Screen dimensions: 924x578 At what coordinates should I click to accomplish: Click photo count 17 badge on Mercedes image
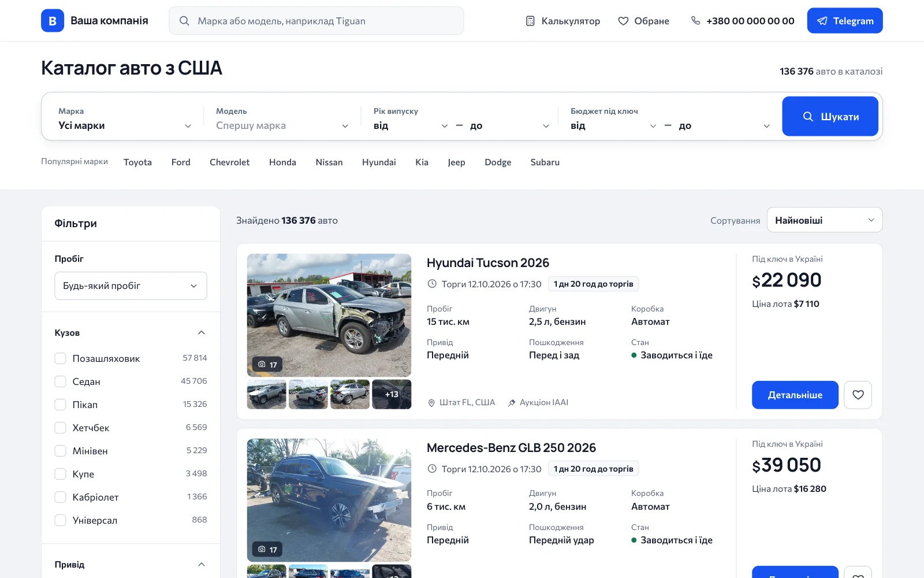pos(267,549)
